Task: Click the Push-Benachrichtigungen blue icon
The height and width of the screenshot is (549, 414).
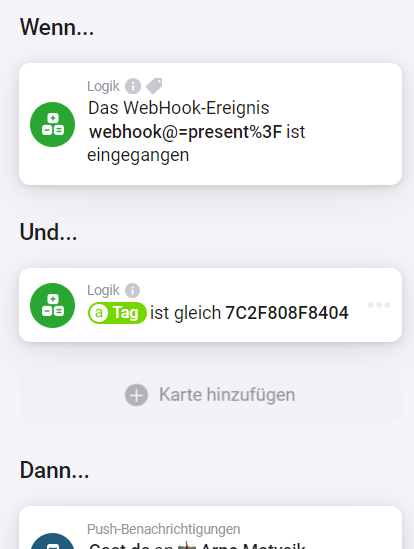Action: 53,541
